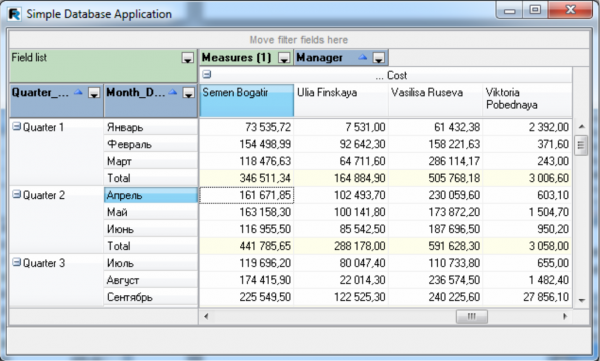Image resolution: width=600 pixels, height=361 pixels.
Task: Select the Quarter 1 Total row label
Action: [151, 178]
